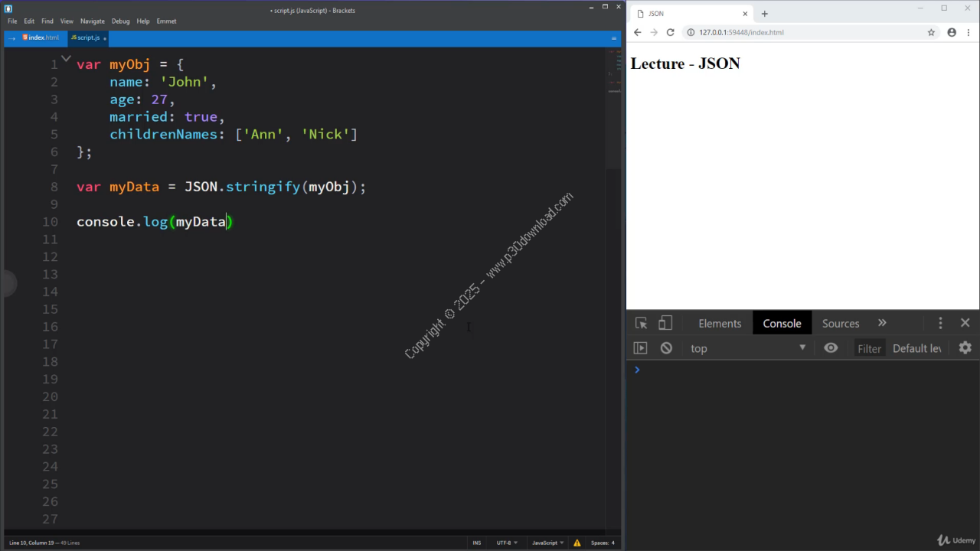Click the 'John' string on line 2
This screenshot has height=551, width=980.
pyautogui.click(x=185, y=82)
